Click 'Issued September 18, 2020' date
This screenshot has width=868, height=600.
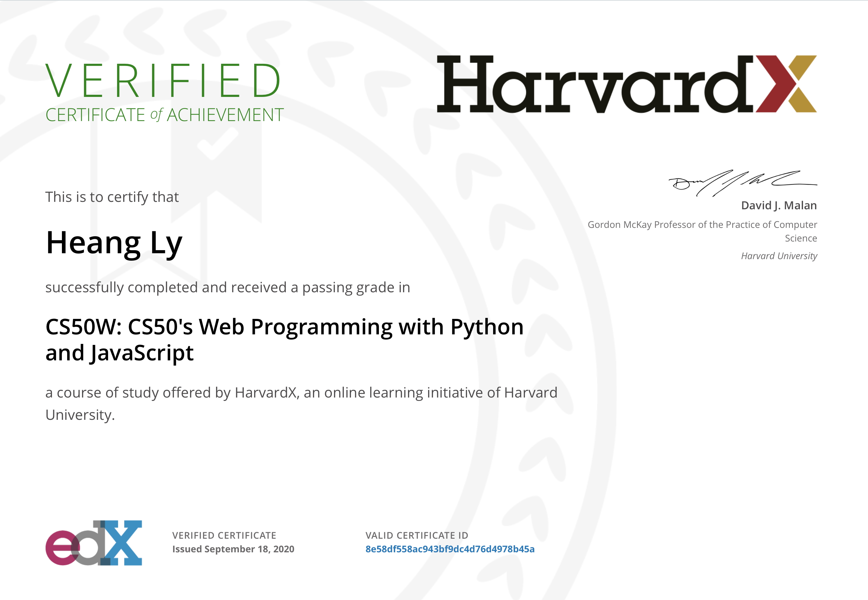click(x=233, y=549)
